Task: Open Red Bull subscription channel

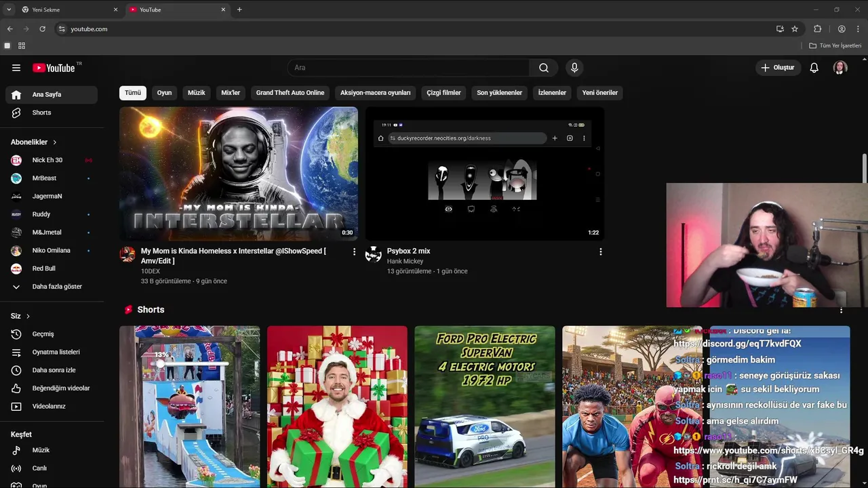Action: [x=52, y=268]
